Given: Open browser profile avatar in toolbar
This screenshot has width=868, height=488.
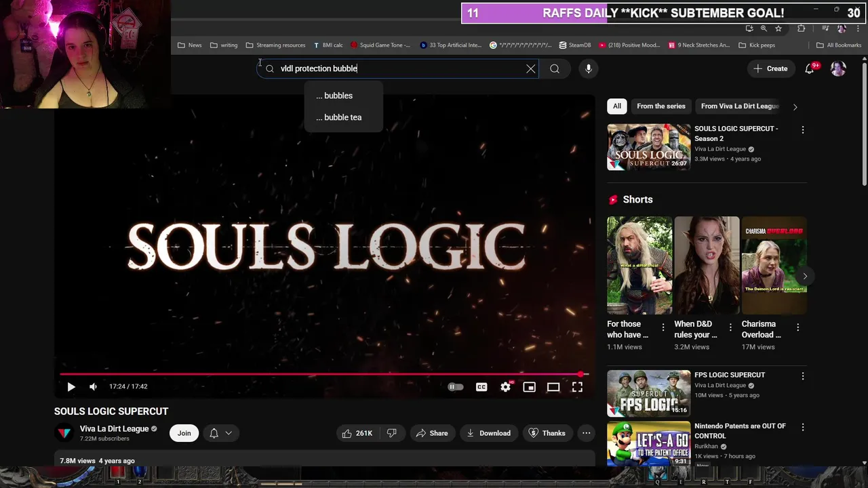Looking at the screenshot, I should (842, 28).
